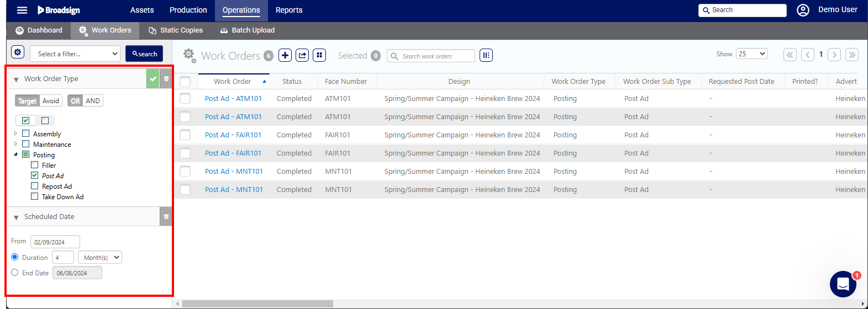Open the hamburger navigation menu
The image size is (868, 309).
[x=22, y=10]
